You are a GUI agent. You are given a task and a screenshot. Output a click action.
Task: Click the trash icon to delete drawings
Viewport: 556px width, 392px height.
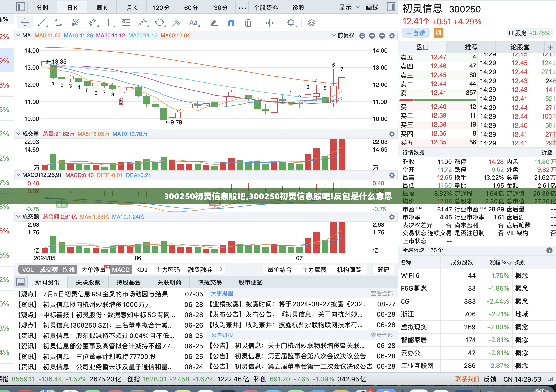coord(248,23)
